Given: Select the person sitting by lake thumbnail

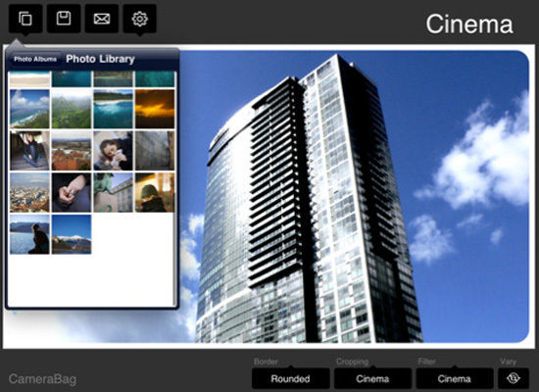Looking at the screenshot, I should [x=29, y=234].
